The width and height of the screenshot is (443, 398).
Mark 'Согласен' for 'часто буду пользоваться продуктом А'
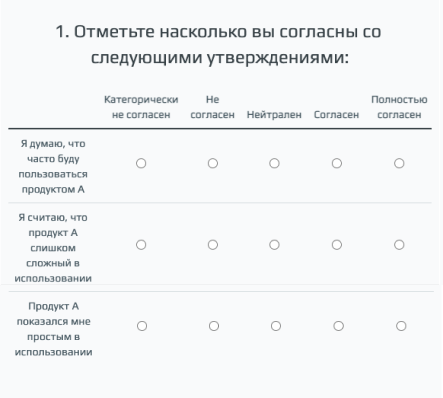pos(337,163)
